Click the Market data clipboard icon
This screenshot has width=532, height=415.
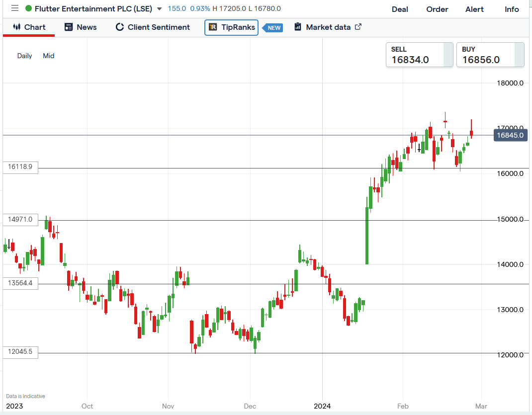point(297,27)
